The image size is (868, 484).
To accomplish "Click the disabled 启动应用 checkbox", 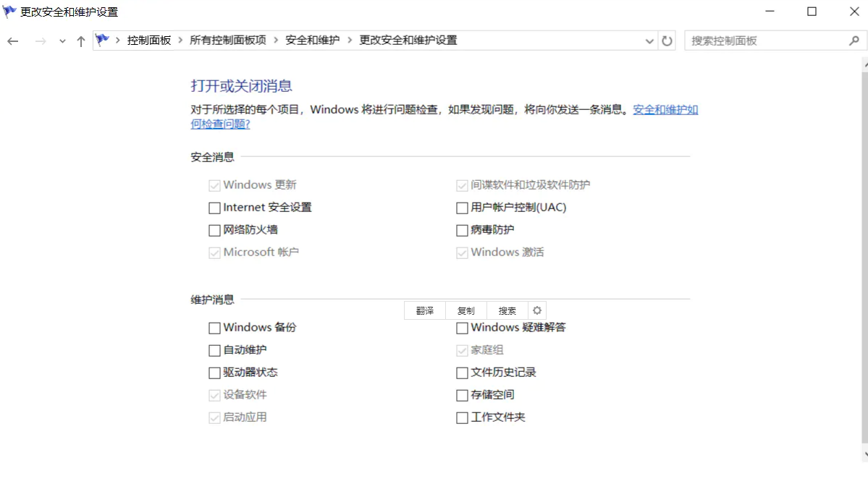I will 214,417.
